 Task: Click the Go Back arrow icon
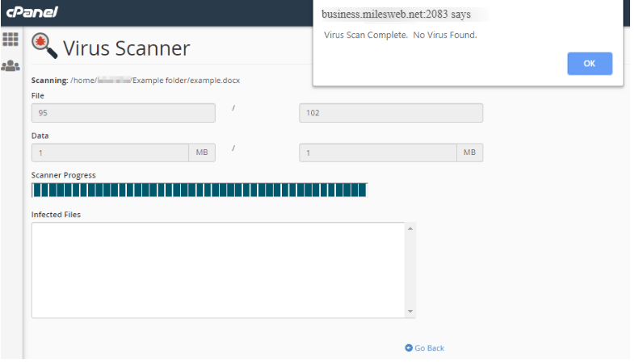click(x=409, y=348)
